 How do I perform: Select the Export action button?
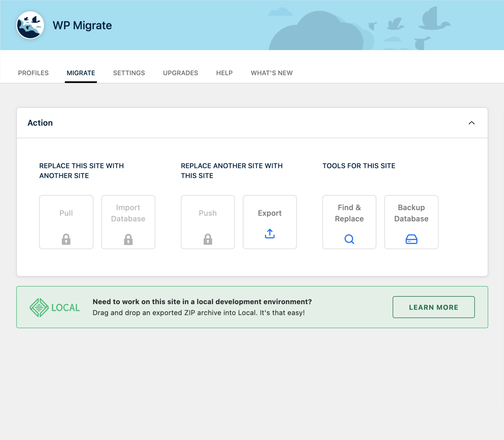269,222
